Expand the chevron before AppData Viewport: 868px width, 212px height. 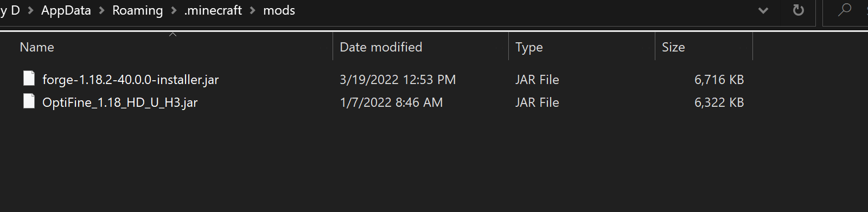click(x=30, y=10)
